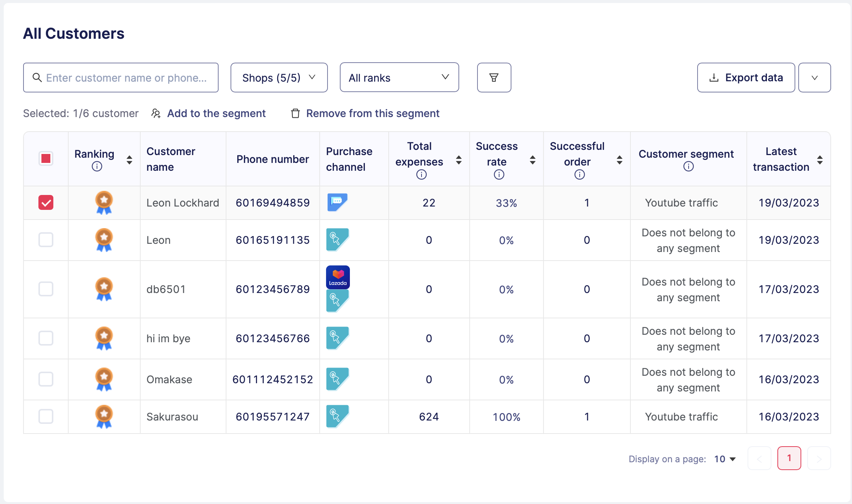This screenshot has width=852, height=504.
Task: Click Add to the segment link
Action: pos(216,113)
